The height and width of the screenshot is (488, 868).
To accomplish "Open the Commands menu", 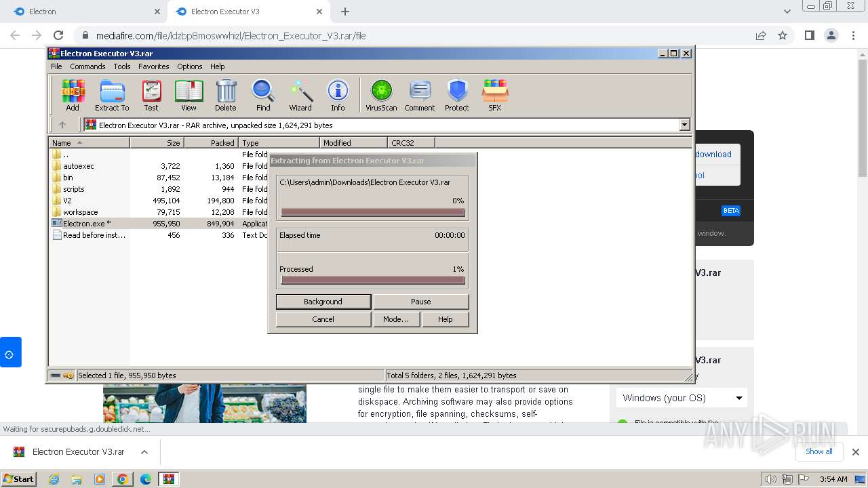I will (87, 66).
